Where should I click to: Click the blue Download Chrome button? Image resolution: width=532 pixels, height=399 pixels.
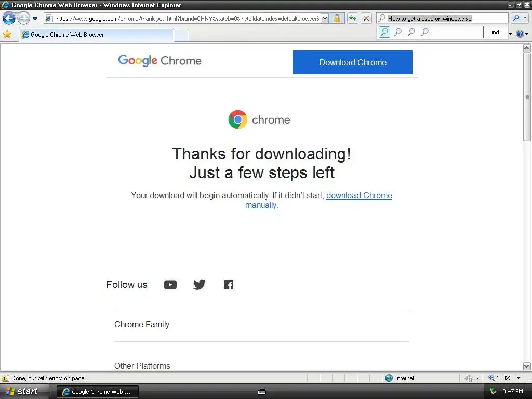(x=353, y=62)
